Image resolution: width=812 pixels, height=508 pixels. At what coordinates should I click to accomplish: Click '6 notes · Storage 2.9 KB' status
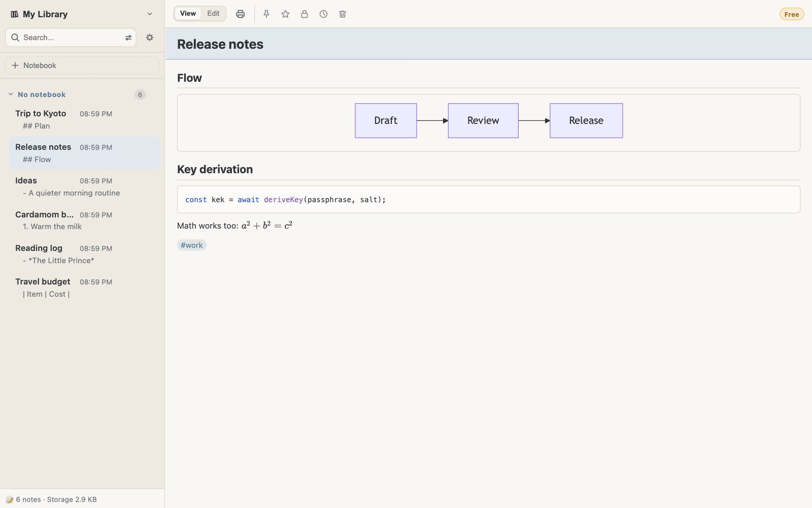(x=56, y=499)
